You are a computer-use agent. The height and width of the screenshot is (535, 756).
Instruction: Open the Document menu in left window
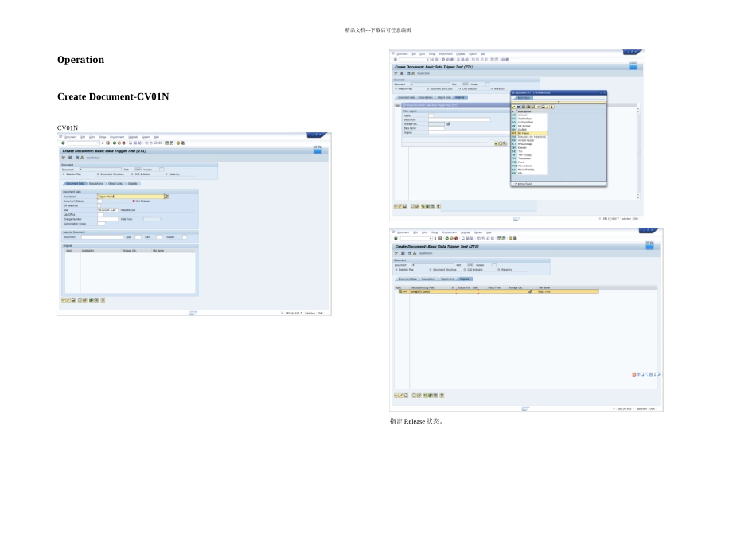pyautogui.click(x=70, y=137)
